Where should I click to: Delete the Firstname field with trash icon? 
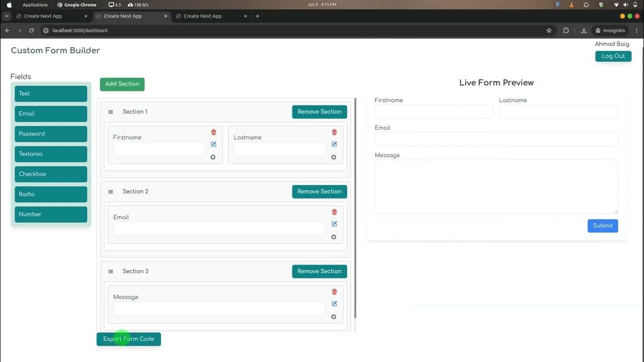pos(213,132)
